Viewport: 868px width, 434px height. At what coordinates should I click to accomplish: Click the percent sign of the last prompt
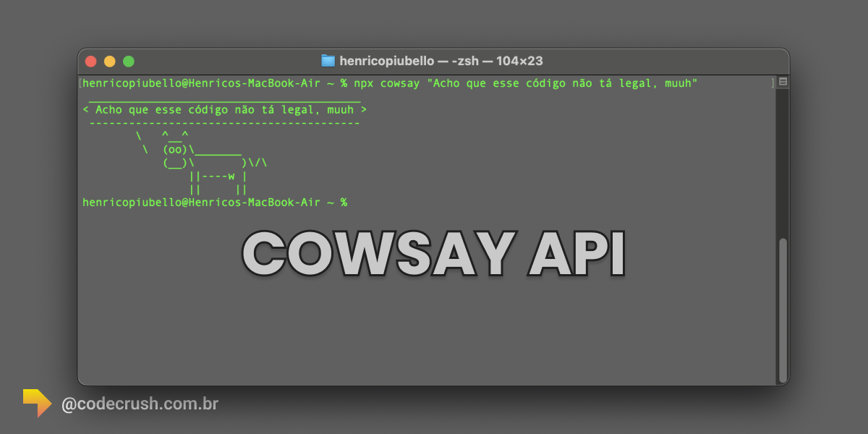pos(345,202)
